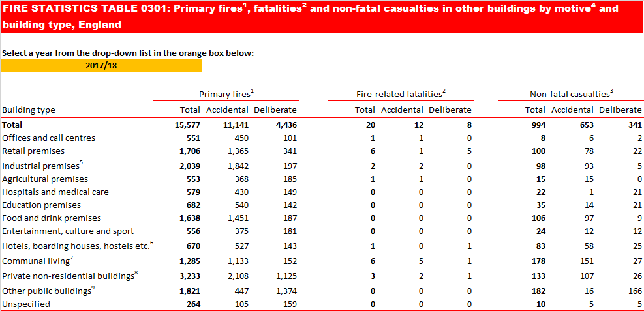Viewport: 644px width, 311px height.
Task: Select 'Hospitals and medical care' row label
Action: 55,192
